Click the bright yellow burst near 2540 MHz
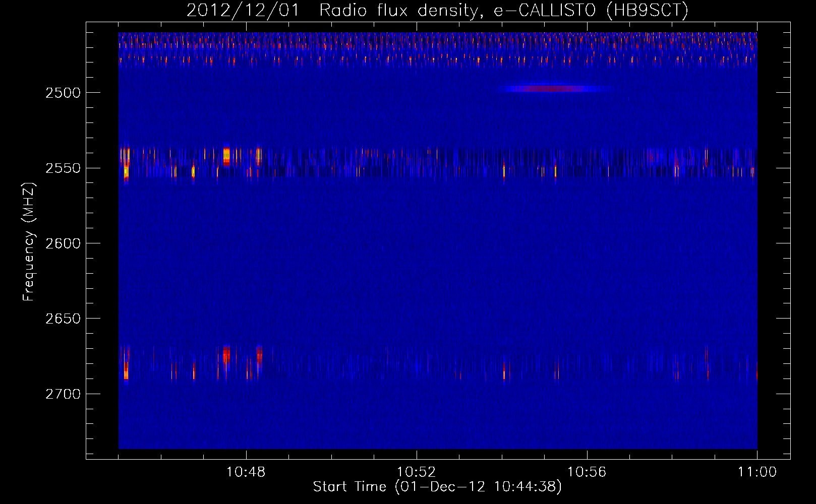The height and width of the screenshot is (504, 816). tap(226, 156)
